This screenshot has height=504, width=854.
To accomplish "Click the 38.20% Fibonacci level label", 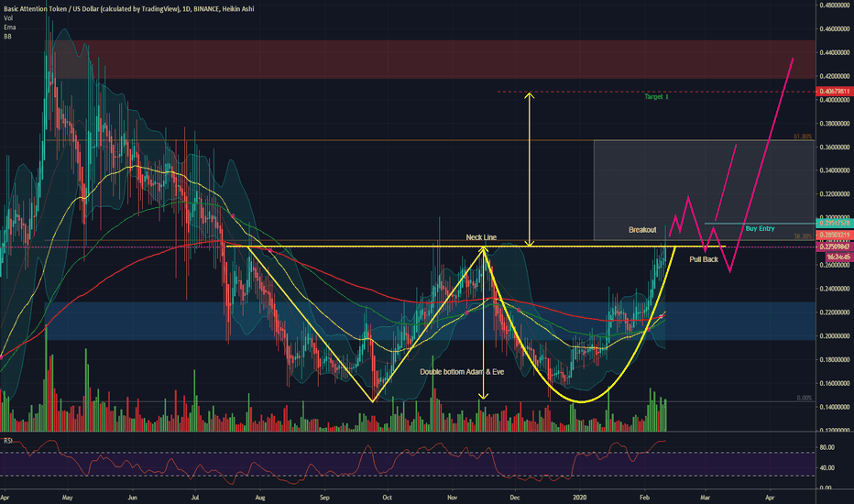I will click(803, 236).
